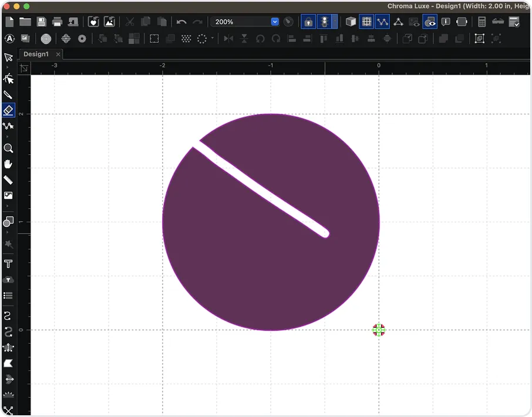
Task: Expand the flyout arrow below Select tool
Action: [x=8, y=67]
